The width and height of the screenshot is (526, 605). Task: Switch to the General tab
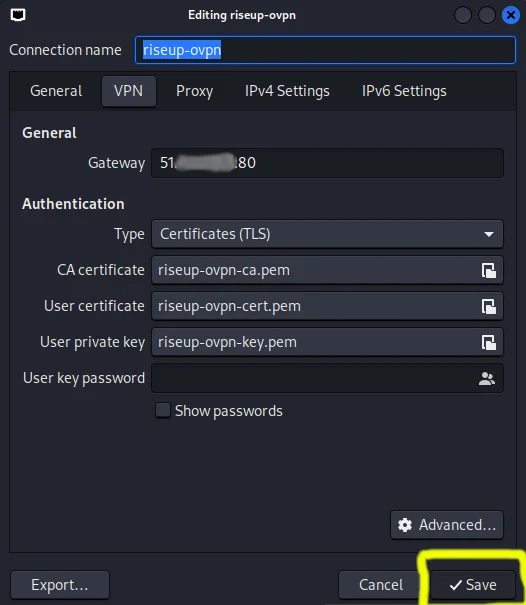point(56,91)
